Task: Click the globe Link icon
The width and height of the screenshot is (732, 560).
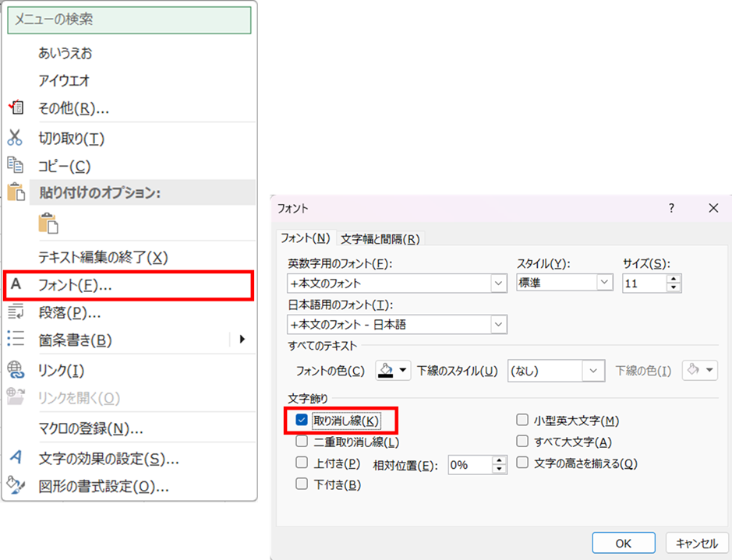Action: pyautogui.click(x=16, y=369)
